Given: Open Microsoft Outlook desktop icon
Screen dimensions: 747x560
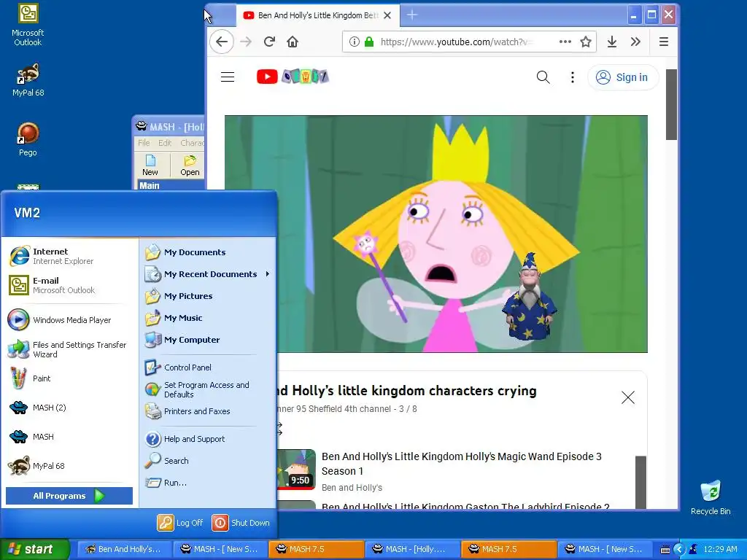Looking at the screenshot, I should coord(28,25).
